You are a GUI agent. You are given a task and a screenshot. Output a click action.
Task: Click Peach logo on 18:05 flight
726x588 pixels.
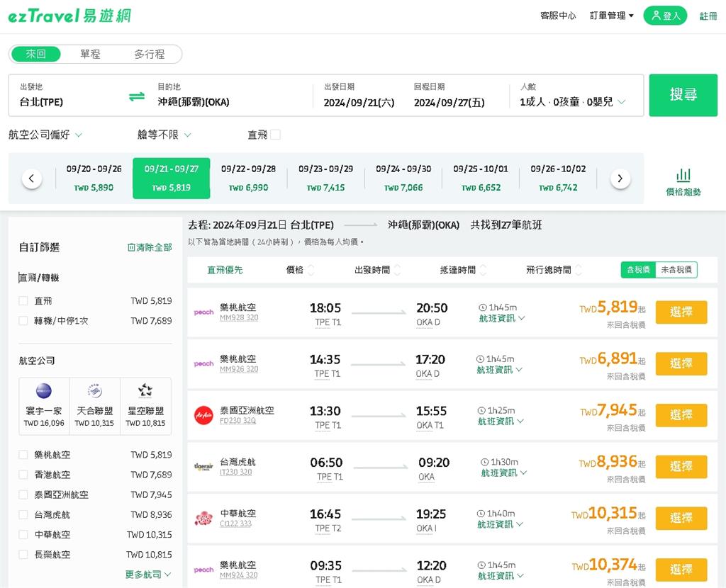(203, 312)
